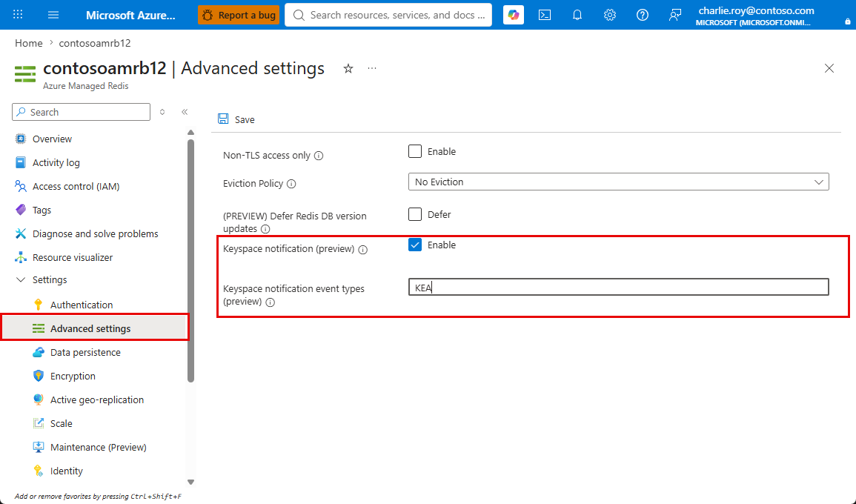Click the Keyspace notification event types field
856x504 pixels.
[619, 288]
